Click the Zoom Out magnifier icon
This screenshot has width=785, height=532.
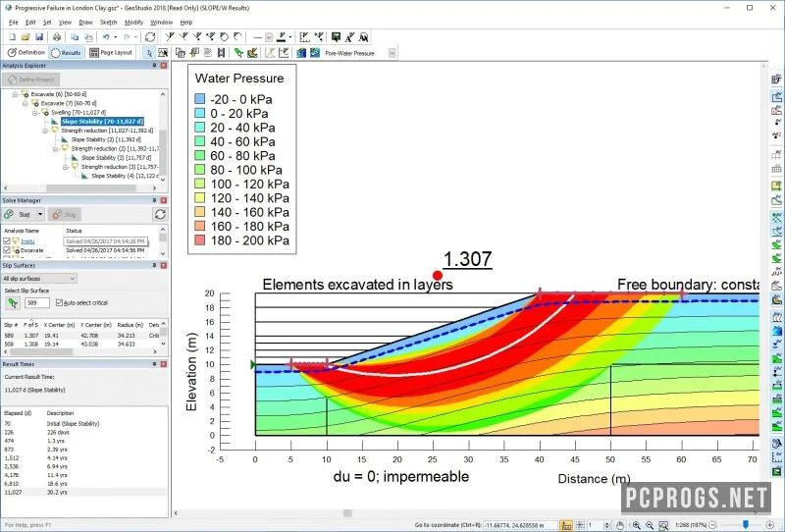click(650, 525)
